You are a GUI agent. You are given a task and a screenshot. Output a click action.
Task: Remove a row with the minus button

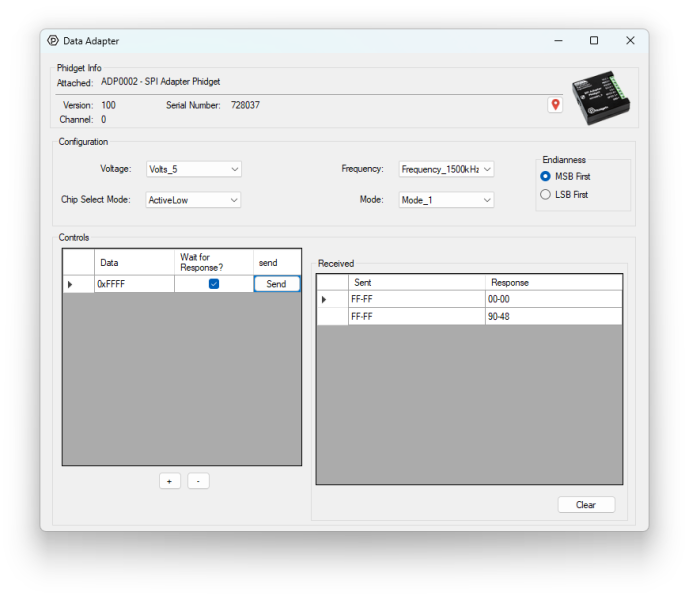click(198, 481)
